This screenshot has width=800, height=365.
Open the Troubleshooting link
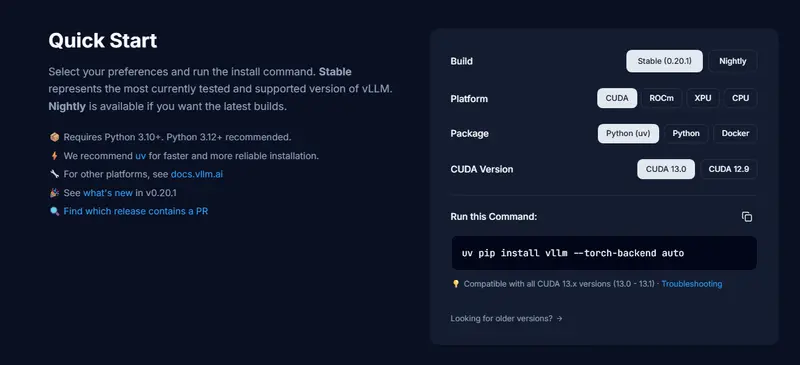pos(692,284)
